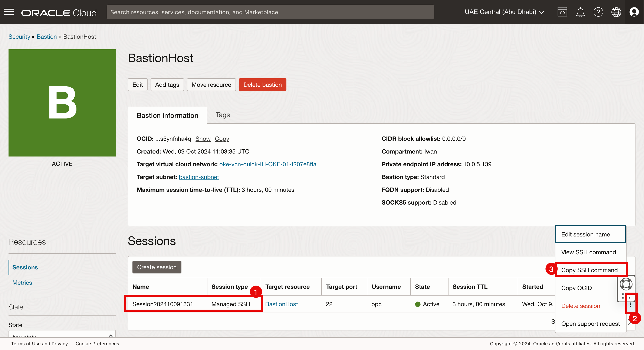
Task: Open Cloud Shell developer tools icon
Action: point(562,12)
